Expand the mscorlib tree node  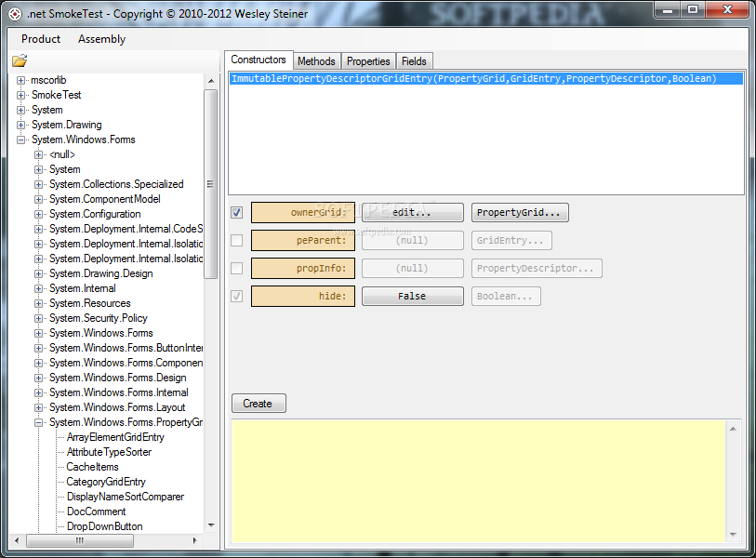[x=20, y=80]
